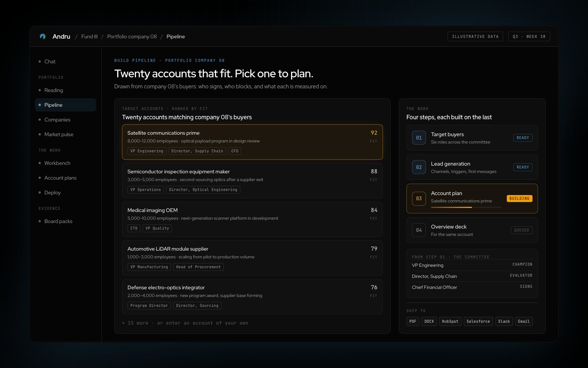Click the Account plan progress bar

click(x=466, y=207)
